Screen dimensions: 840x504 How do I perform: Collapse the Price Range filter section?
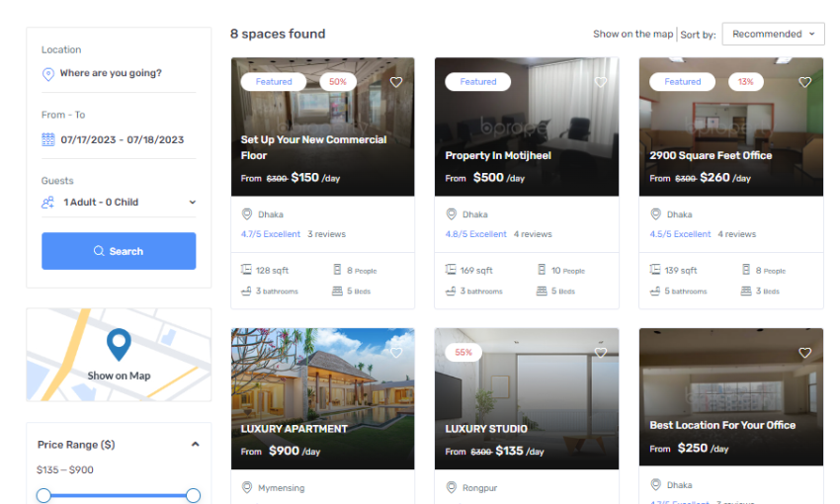click(195, 445)
